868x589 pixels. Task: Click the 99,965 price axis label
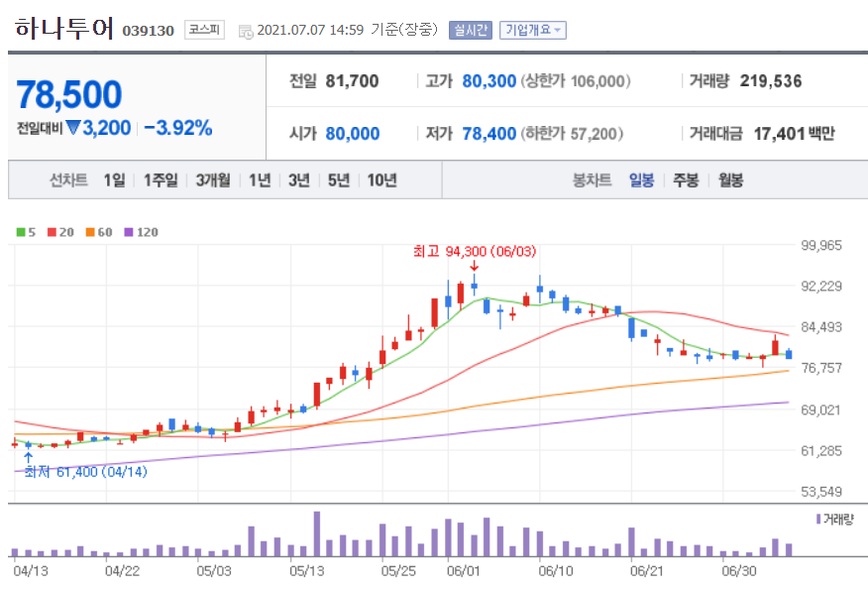pyautogui.click(x=821, y=246)
